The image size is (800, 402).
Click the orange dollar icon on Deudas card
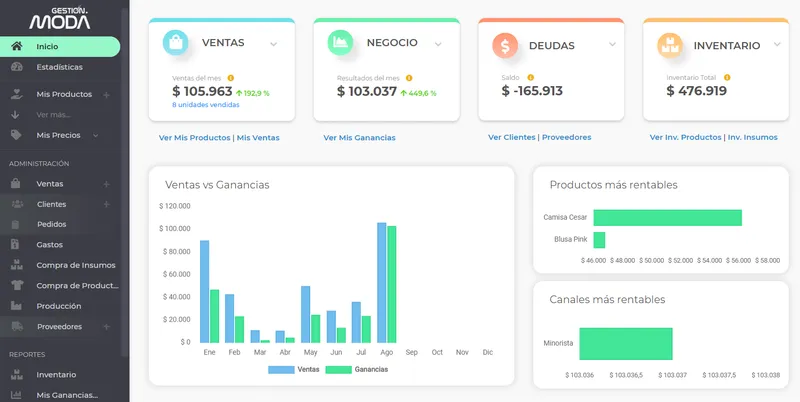click(x=505, y=46)
